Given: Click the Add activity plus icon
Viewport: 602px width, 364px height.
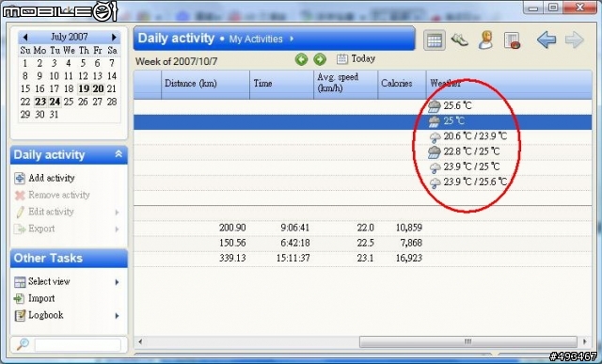Looking at the screenshot, I should coord(20,178).
